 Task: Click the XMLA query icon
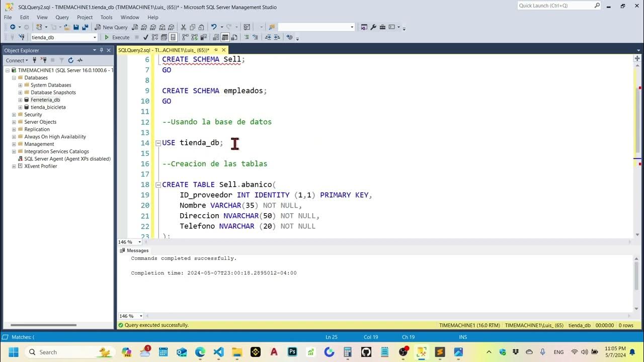tap(162, 27)
